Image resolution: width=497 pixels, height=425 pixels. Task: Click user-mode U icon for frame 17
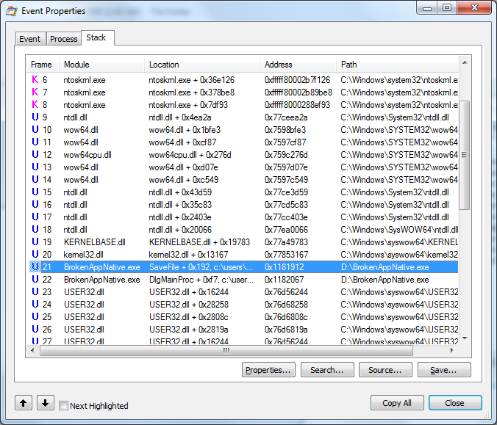pos(35,217)
